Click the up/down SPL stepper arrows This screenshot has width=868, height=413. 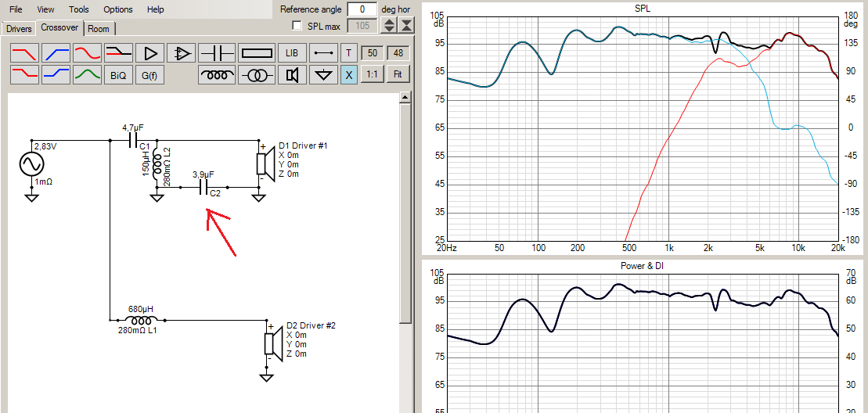(x=389, y=26)
